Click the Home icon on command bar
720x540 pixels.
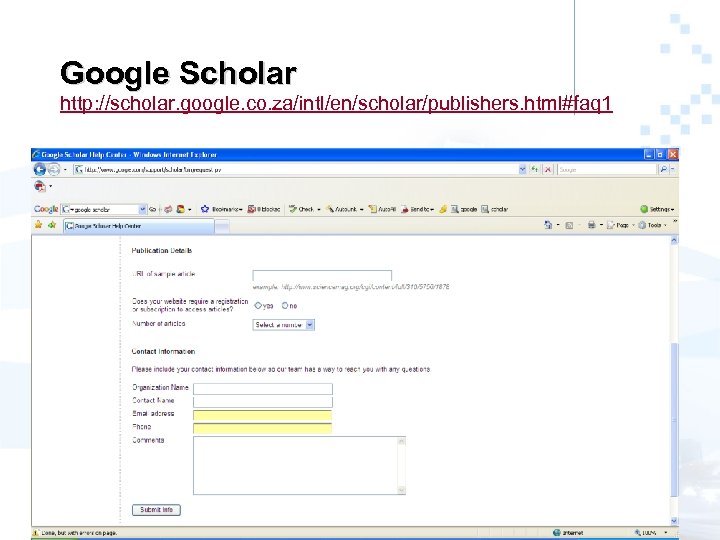(548, 225)
